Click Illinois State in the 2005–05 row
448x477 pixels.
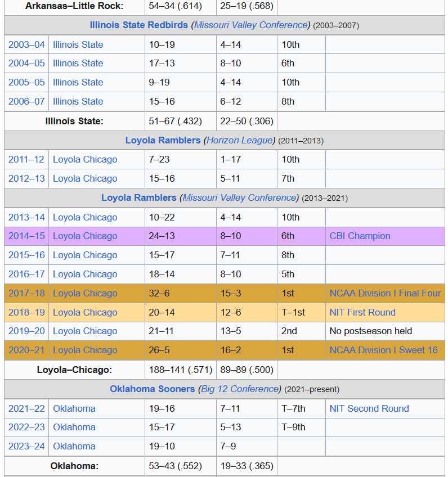[x=78, y=83]
